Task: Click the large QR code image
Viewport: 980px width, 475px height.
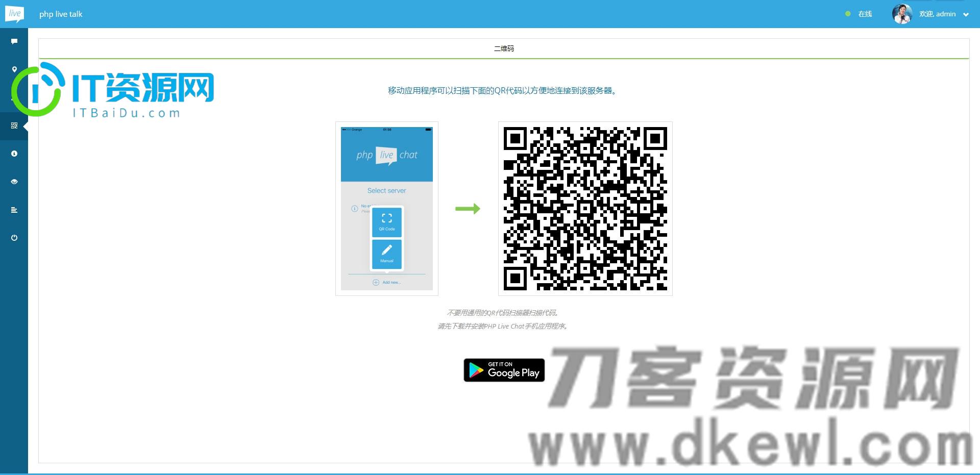Action: click(x=585, y=209)
